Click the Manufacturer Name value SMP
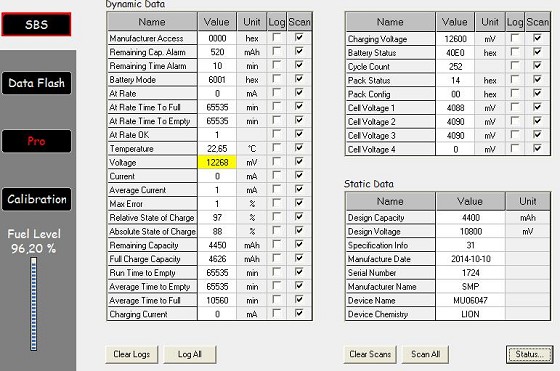The image size is (560, 371). (471, 287)
